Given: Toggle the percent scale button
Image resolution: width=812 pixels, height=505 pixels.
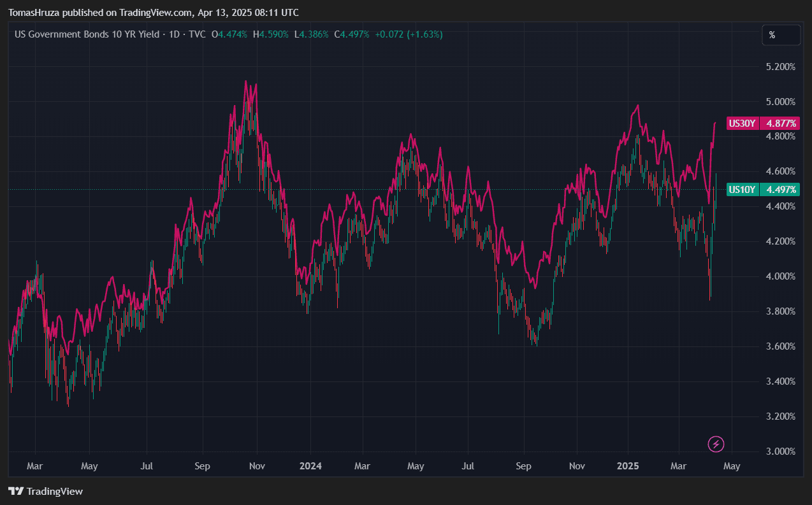Looking at the screenshot, I should 781,35.
